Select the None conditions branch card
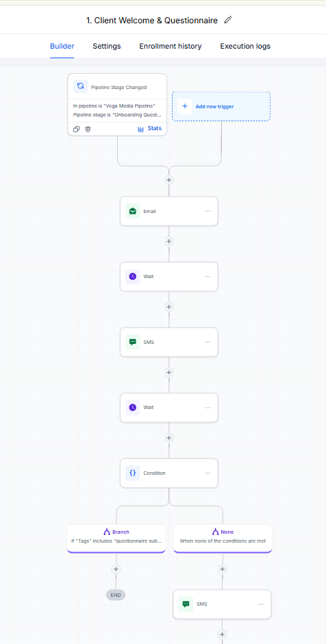The image size is (326, 644). (223, 538)
